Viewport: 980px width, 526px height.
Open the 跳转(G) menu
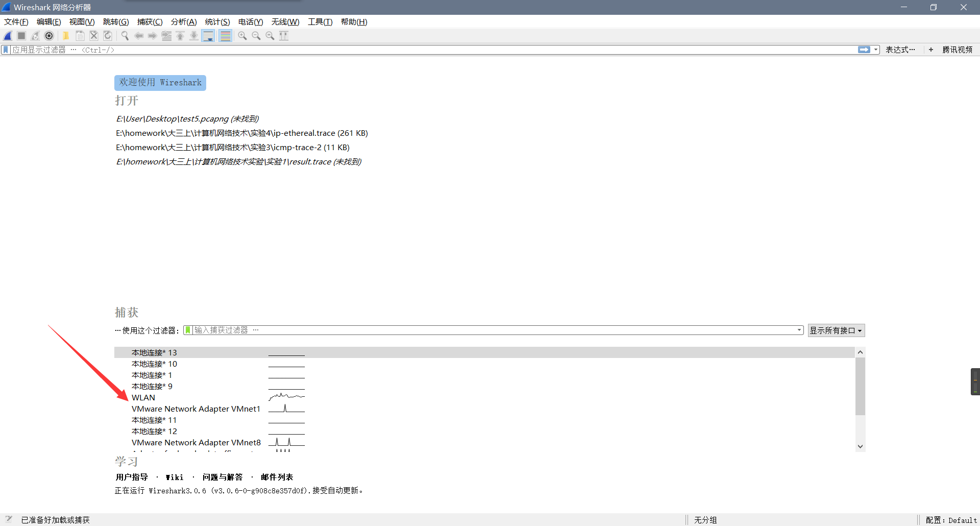click(x=116, y=22)
